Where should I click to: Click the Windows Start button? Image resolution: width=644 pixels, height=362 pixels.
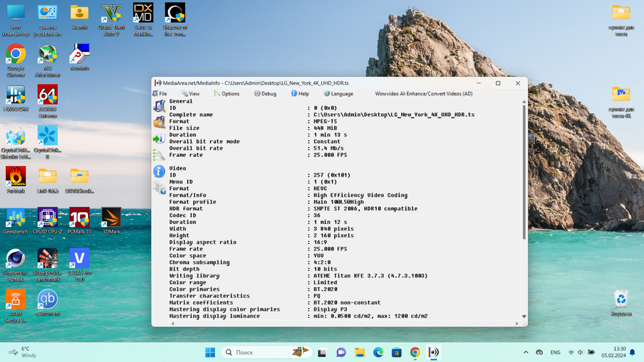(210, 352)
